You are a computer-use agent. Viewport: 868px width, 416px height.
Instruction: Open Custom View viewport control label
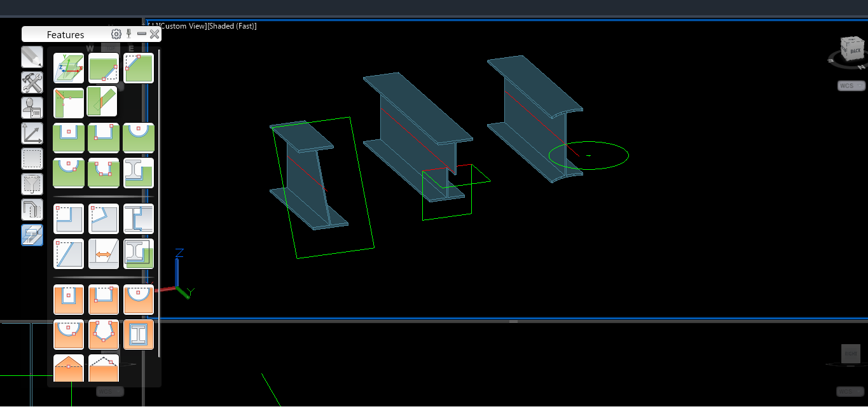[x=182, y=26]
